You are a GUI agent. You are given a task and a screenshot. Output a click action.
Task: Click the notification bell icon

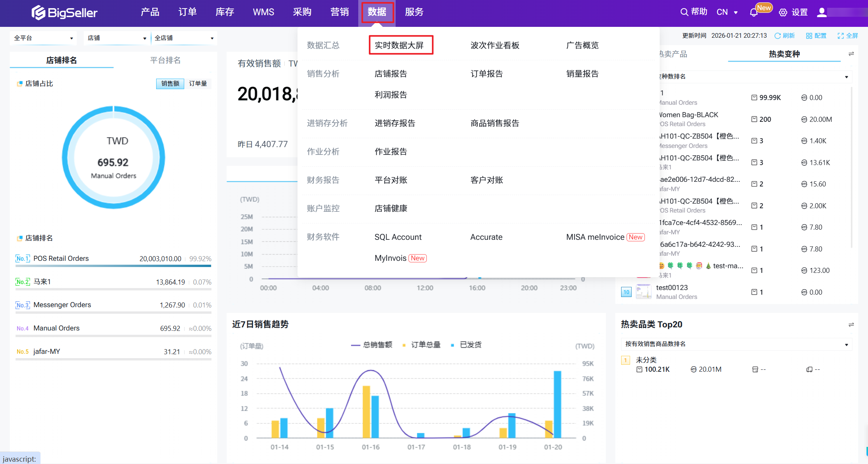coord(754,12)
